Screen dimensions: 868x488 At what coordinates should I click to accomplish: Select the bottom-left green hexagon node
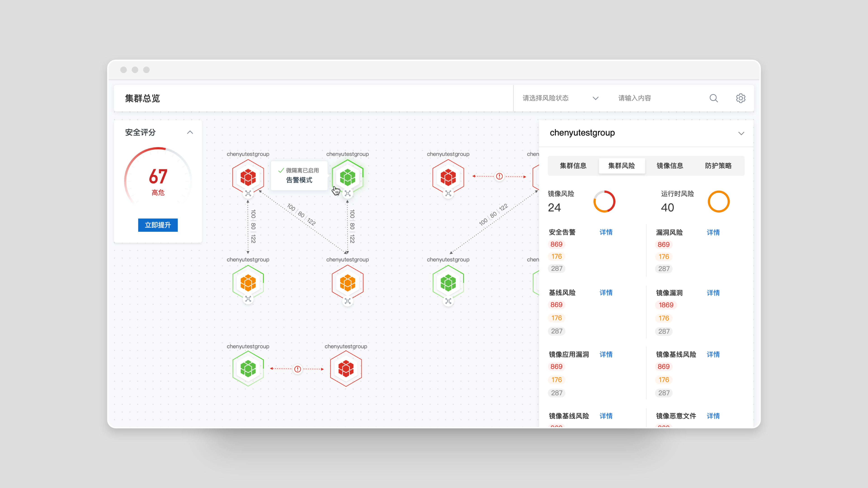(248, 368)
